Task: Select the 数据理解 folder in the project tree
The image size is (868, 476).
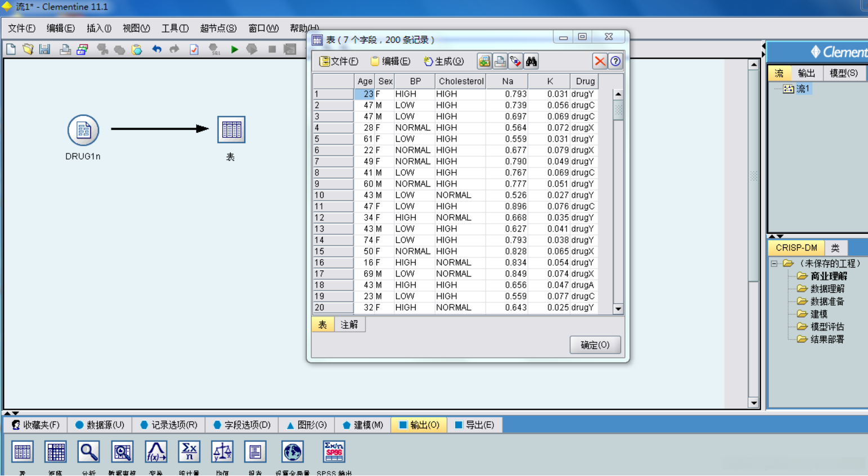Action: tap(821, 289)
